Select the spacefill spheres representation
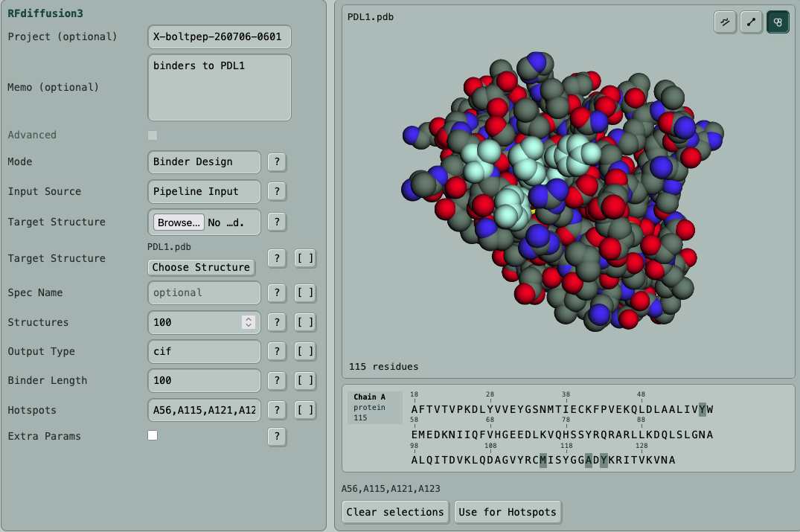The image size is (800, 532). click(x=778, y=22)
